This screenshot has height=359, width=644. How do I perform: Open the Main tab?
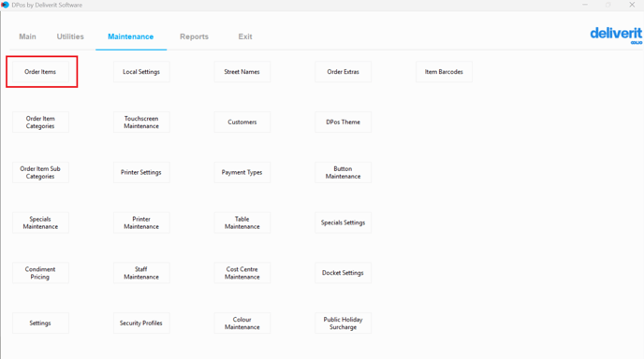click(x=27, y=36)
